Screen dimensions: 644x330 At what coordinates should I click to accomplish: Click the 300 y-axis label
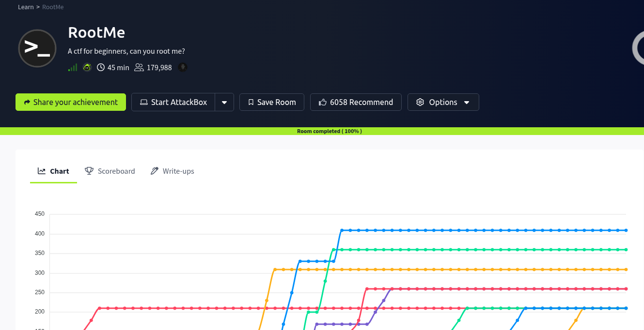pyautogui.click(x=40, y=273)
